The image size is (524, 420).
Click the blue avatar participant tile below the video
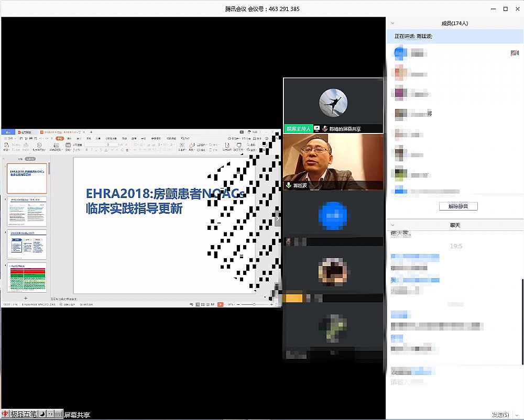point(333,216)
